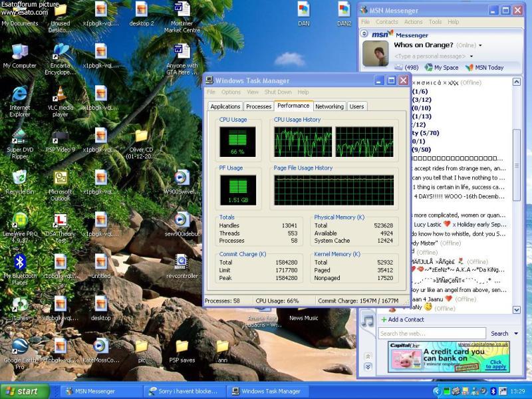This screenshot has height=399, width=532.
Task: Select the My Computer desktop icon
Action: [20, 57]
